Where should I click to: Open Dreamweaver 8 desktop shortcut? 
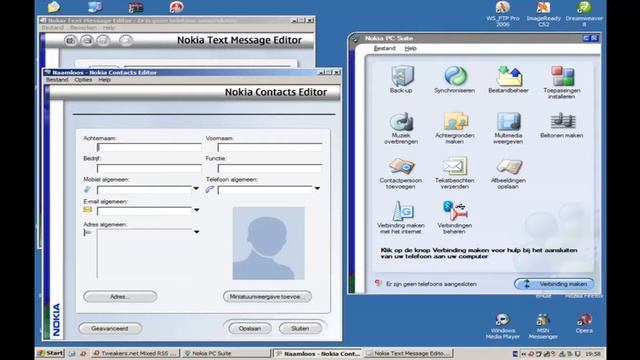pos(584,13)
